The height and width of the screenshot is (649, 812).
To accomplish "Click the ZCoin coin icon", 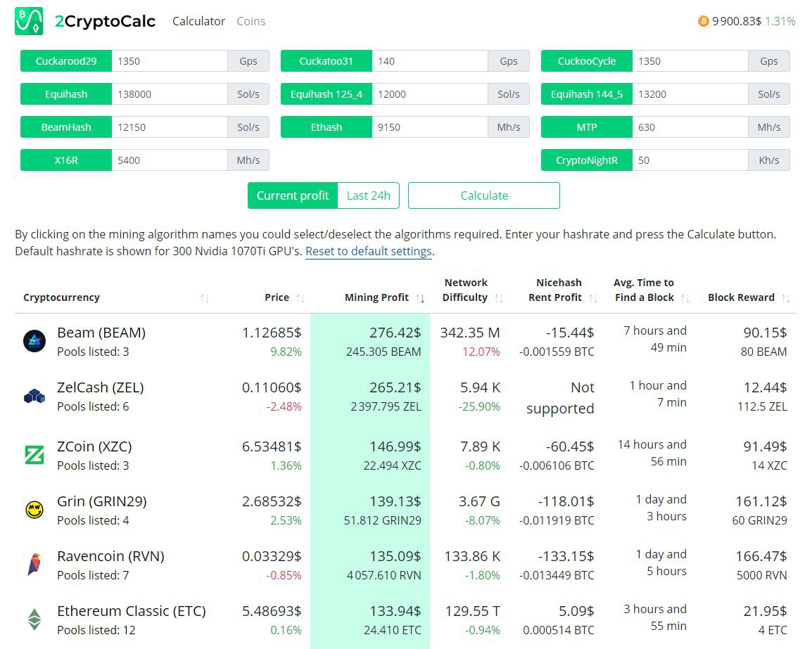I will tap(34, 456).
